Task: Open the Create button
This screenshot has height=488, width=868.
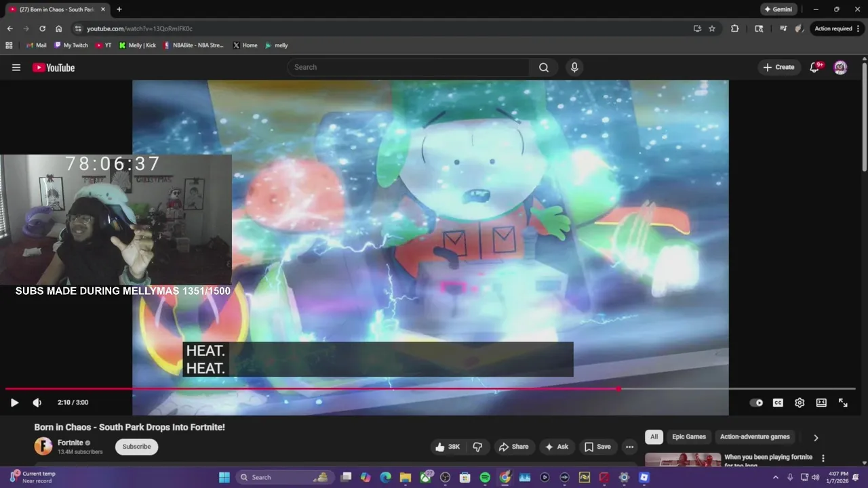Action: tap(778, 67)
